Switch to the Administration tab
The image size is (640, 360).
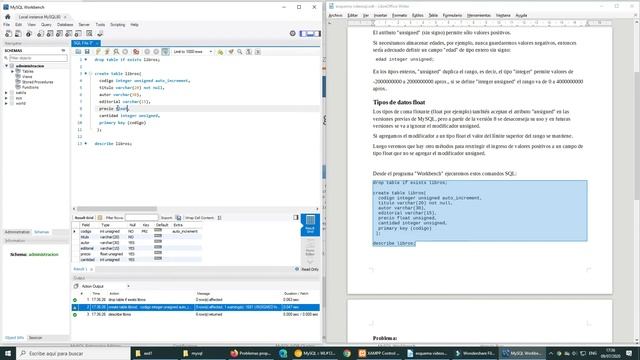click(x=17, y=232)
